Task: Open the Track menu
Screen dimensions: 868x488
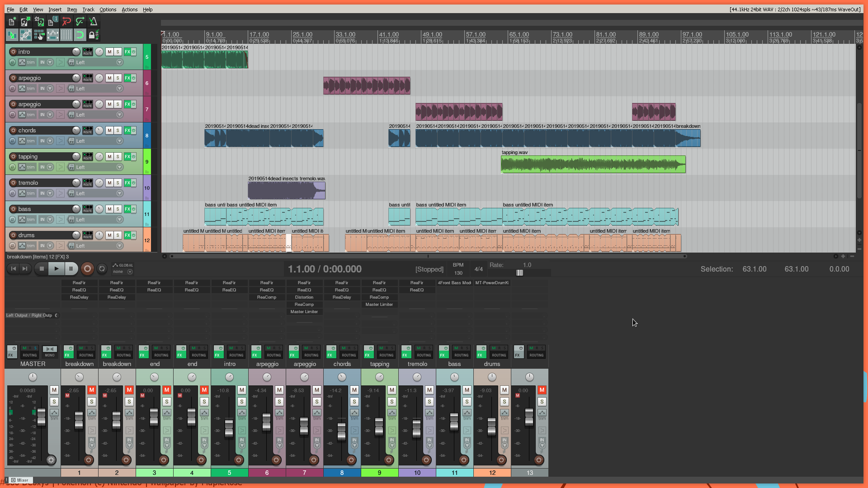Action: point(88,9)
